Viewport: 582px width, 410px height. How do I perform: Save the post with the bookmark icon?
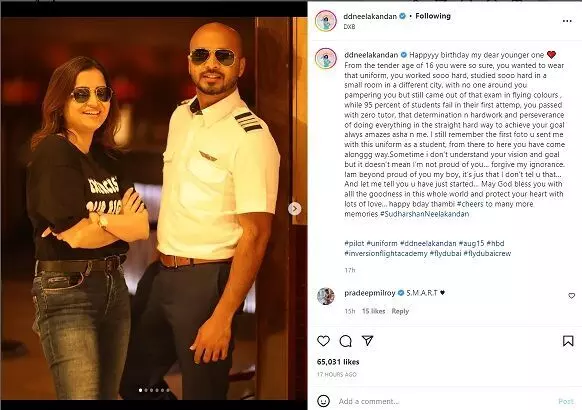pos(568,341)
